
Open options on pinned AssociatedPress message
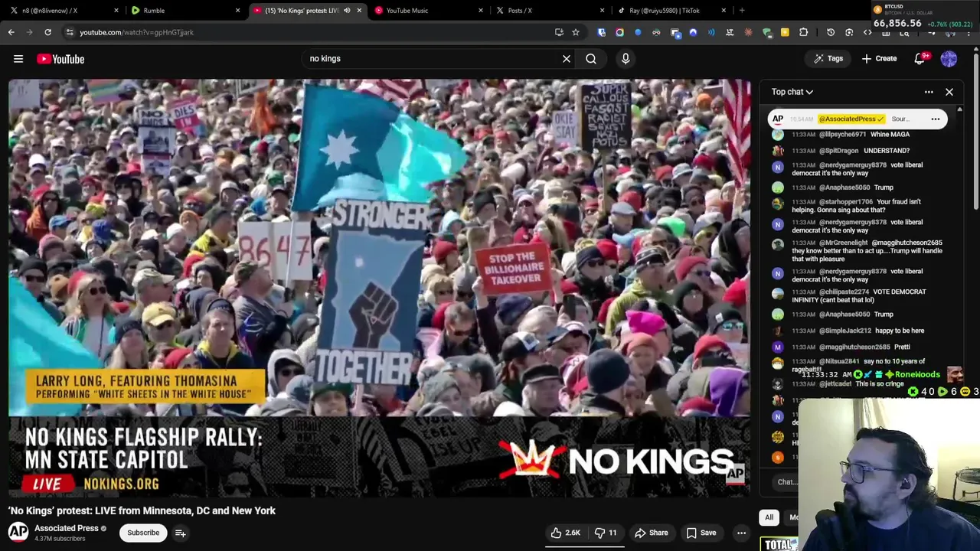(x=936, y=119)
